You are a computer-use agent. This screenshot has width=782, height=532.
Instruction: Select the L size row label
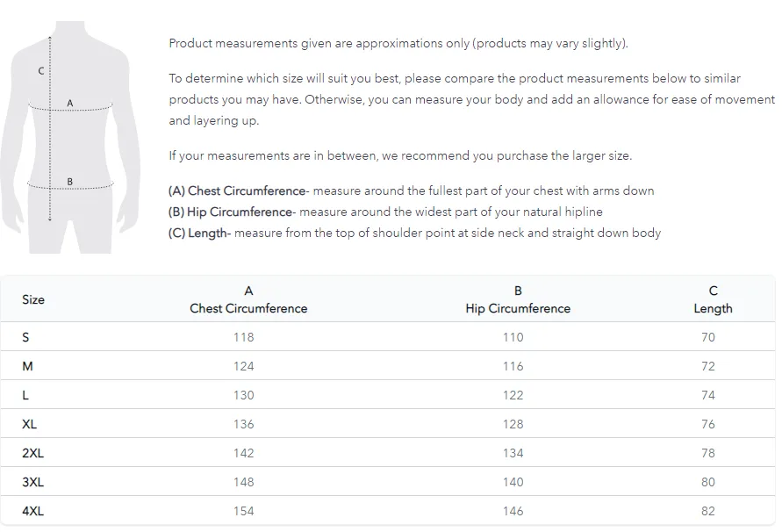(x=25, y=395)
